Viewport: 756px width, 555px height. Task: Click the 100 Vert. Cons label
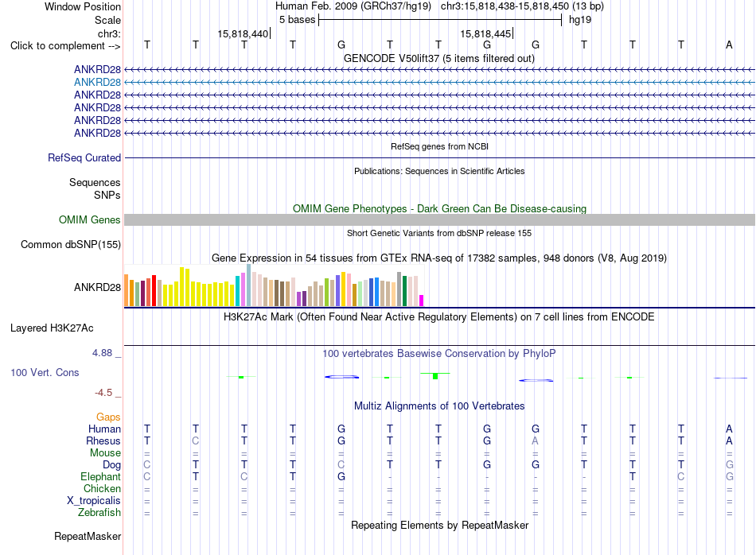click(45, 372)
